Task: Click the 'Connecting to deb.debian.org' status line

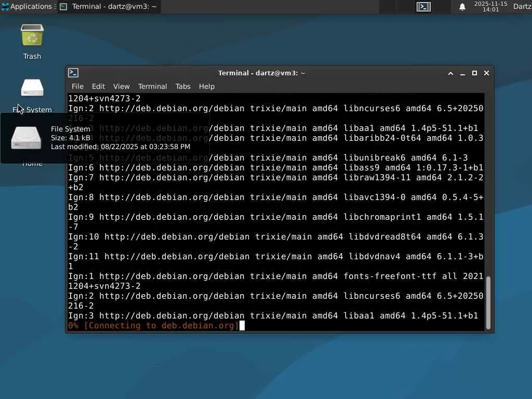Action: [154, 326]
